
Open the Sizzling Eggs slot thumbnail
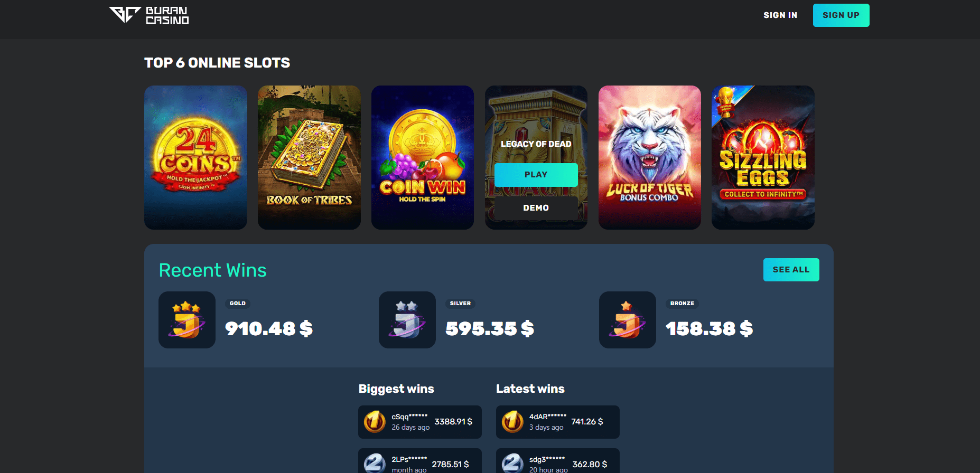[763, 157]
